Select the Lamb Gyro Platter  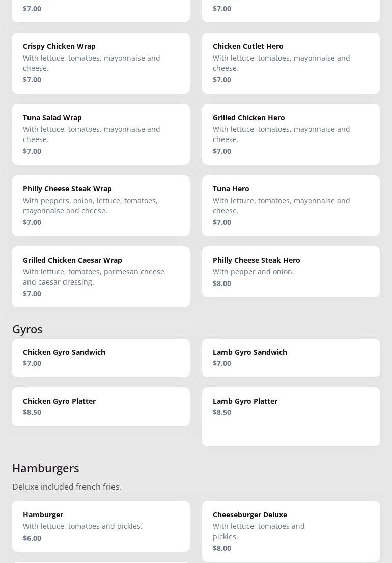(291, 416)
